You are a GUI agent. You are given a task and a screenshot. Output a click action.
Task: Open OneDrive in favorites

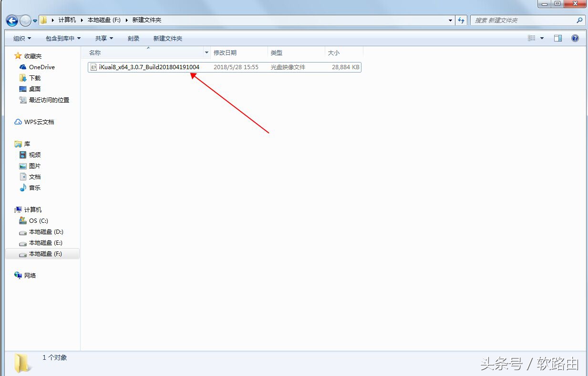tap(41, 67)
